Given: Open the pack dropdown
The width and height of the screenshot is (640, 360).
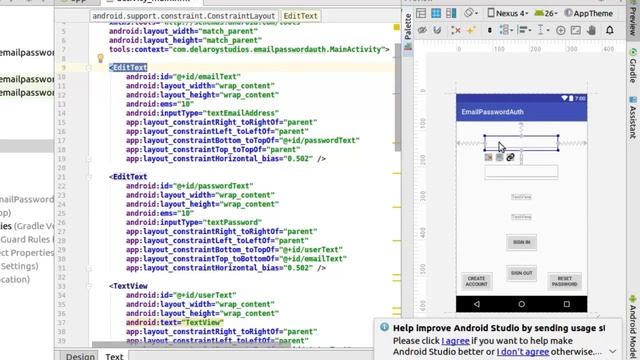Looking at the screenshot, I should (x=506, y=30).
